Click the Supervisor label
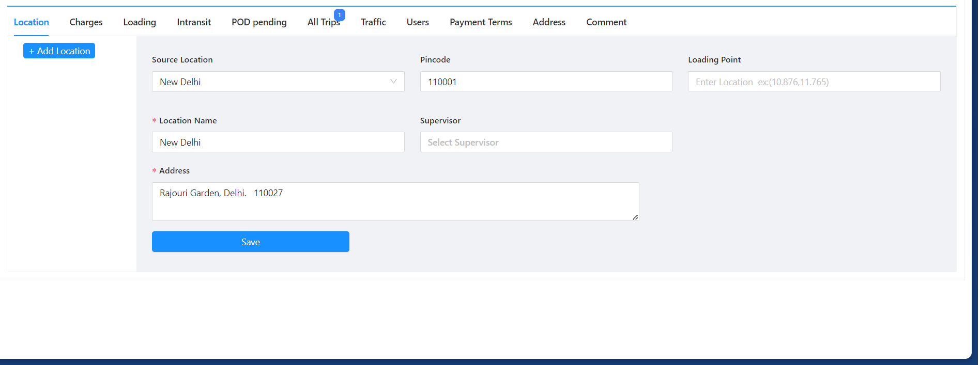 click(440, 121)
